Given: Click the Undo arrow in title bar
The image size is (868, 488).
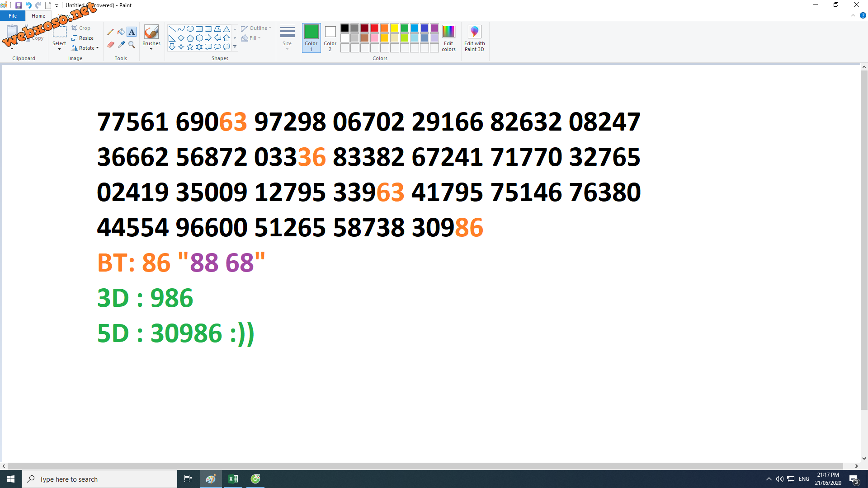Looking at the screenshot, I should (28, 5).
